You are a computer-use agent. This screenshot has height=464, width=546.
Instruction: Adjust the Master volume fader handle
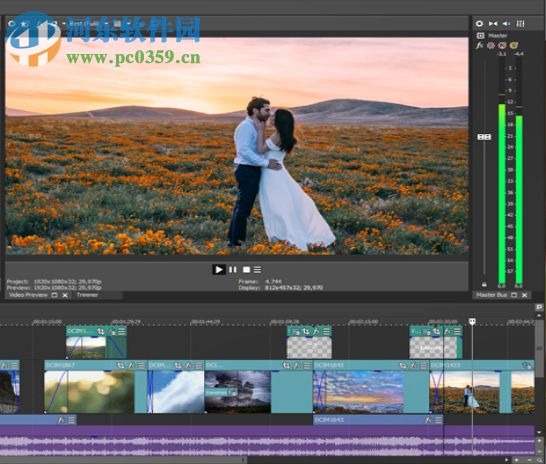[x=484, y=137]
